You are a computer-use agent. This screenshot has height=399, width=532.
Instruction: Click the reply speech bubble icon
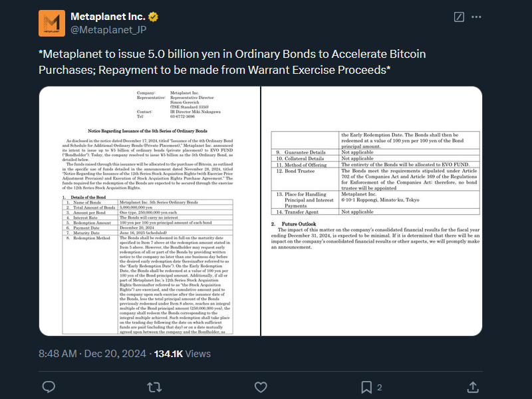[49, 386]
